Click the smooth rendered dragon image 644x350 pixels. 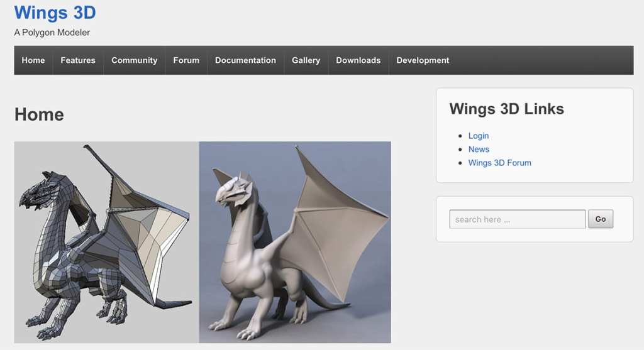coord(295,242)
